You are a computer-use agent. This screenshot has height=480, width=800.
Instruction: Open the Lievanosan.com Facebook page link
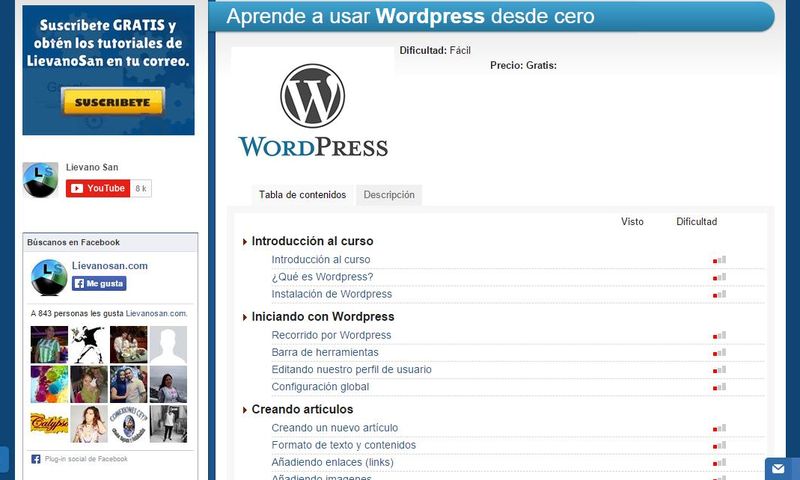[110, 266]
